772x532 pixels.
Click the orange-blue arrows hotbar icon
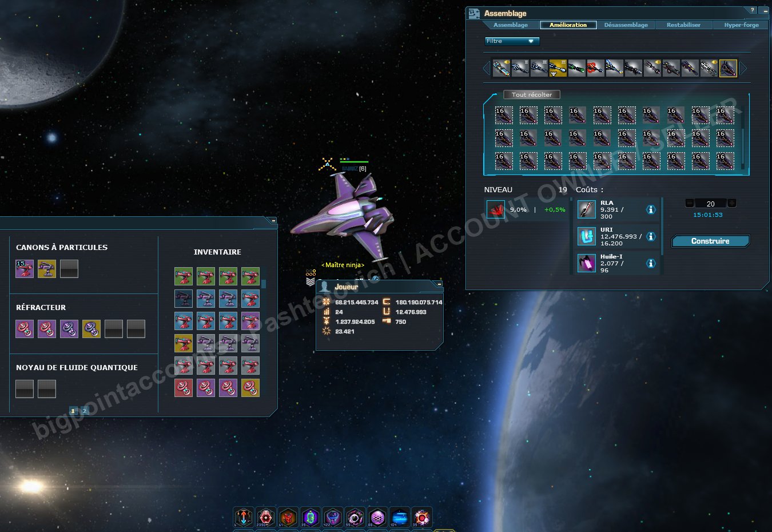tap(244, 517)
